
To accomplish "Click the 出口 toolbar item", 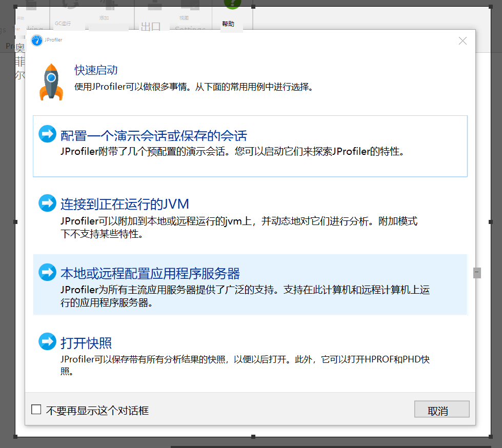I will 151,27.
